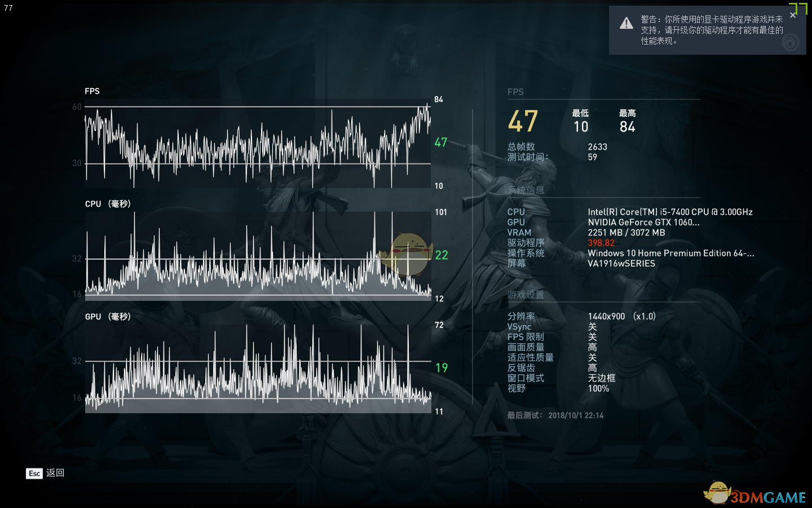
Task: Click the Ubisoft swirl logo in notification
Action: coord(791,42)
